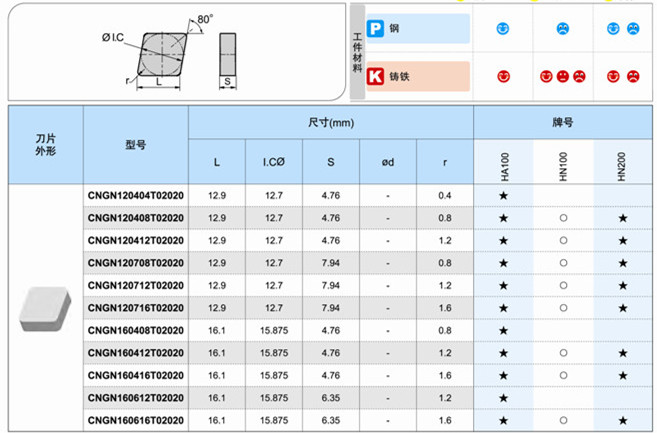This screenshot has height=433, width=657.
Task: Click HA100 star for CNGN120404T02020
Action: (503, 195)
